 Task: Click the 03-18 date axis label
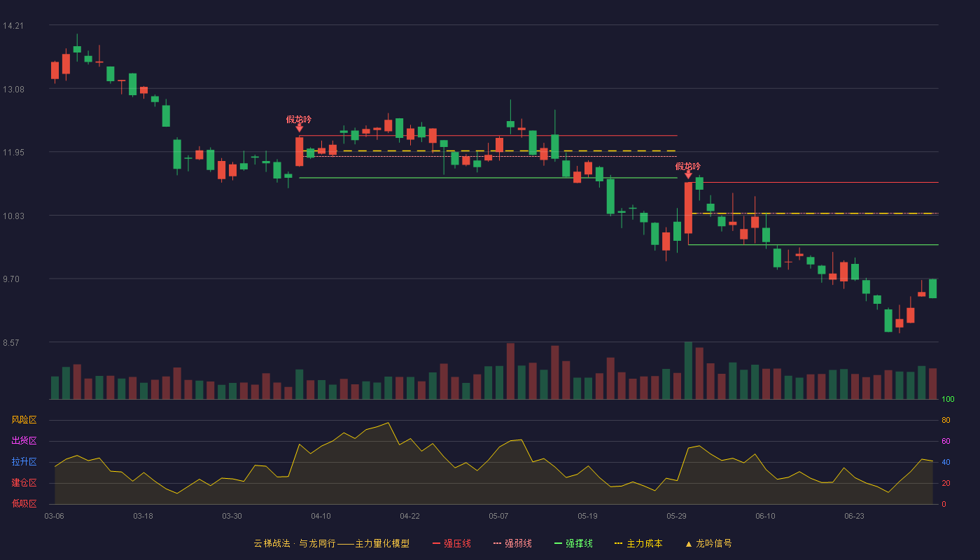click(143, 516)
